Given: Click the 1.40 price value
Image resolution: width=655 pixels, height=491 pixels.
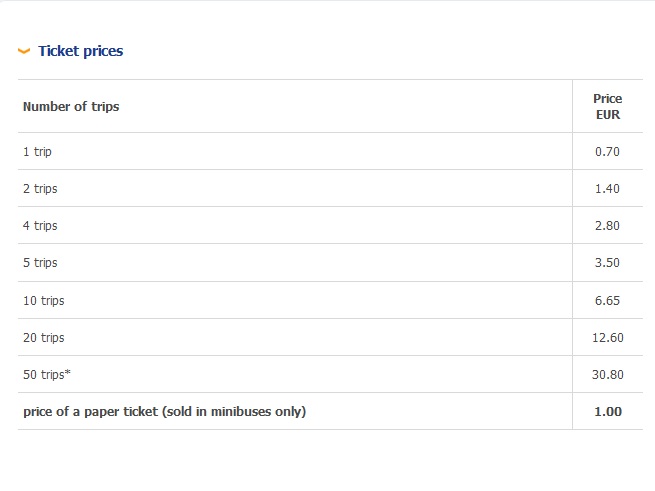Looking at the screenshot, I should point(607,189).
